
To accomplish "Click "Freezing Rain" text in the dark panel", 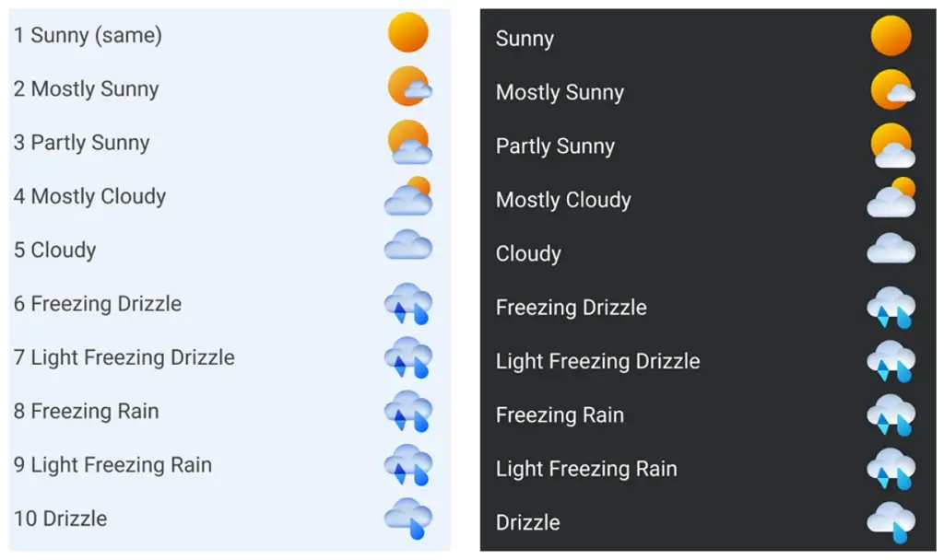I will (x=560, y=415).
